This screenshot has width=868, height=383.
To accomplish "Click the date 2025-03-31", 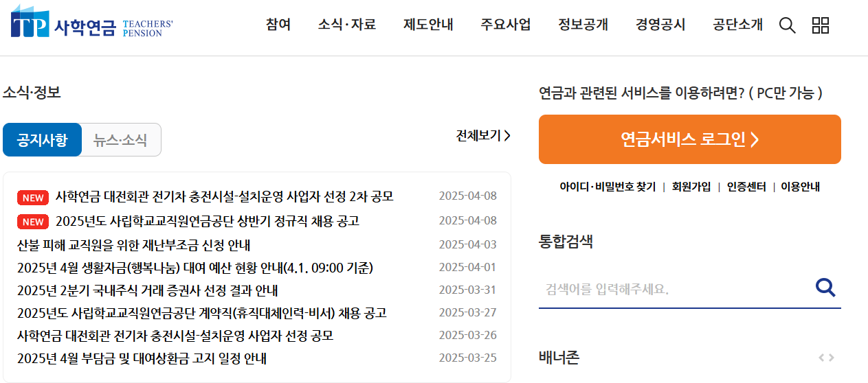I will click(x=467, y=290).
